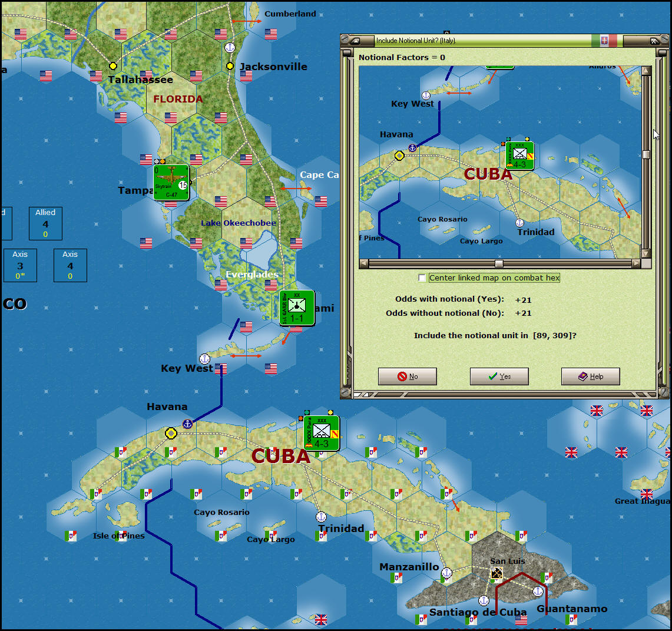Click the San Luis resource icon

(x=496, y=573)
